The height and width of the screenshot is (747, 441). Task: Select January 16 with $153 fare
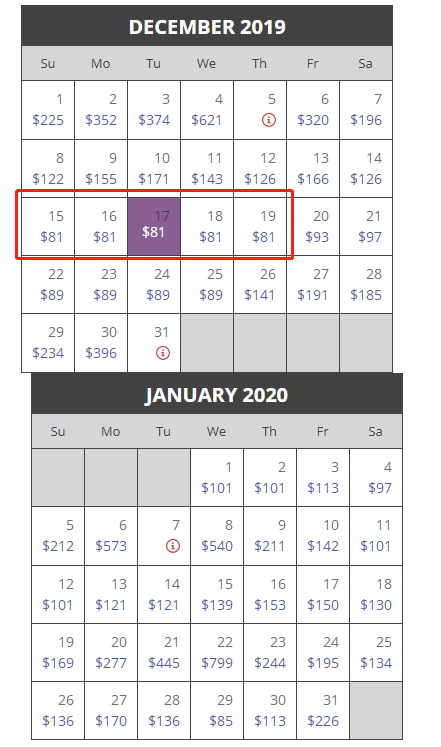click(x=270, y=595)
